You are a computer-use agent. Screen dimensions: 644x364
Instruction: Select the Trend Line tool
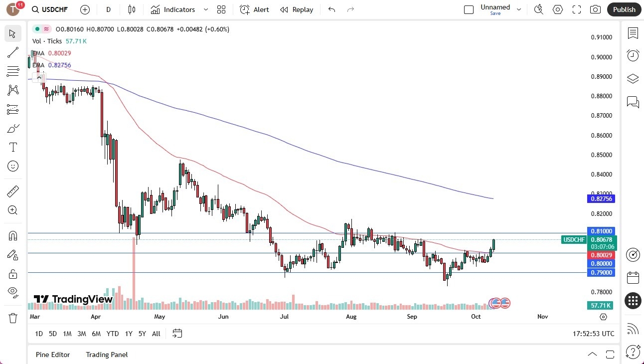point(13,52)
